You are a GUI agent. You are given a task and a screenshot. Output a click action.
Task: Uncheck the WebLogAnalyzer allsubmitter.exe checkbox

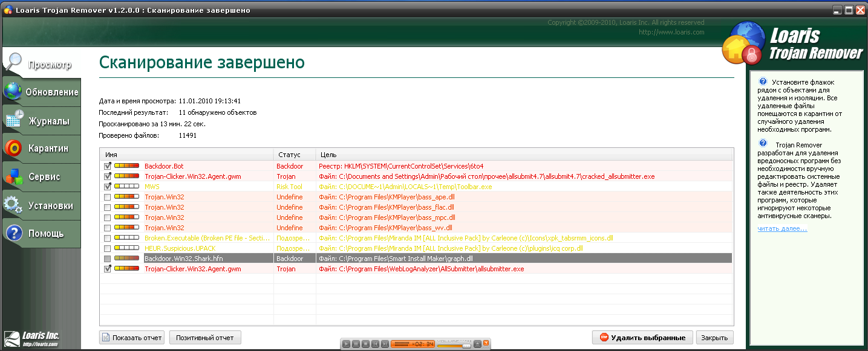[108, 269]
